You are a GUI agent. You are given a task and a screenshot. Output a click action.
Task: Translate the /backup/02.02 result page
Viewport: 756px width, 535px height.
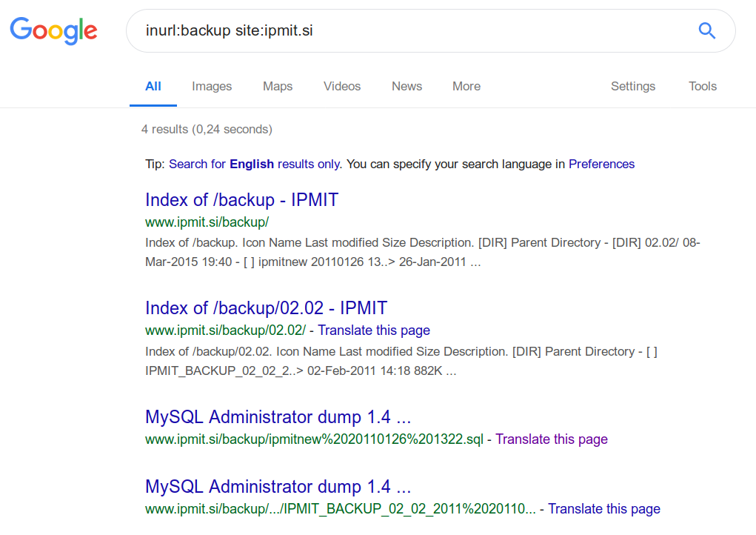(374, 330)
